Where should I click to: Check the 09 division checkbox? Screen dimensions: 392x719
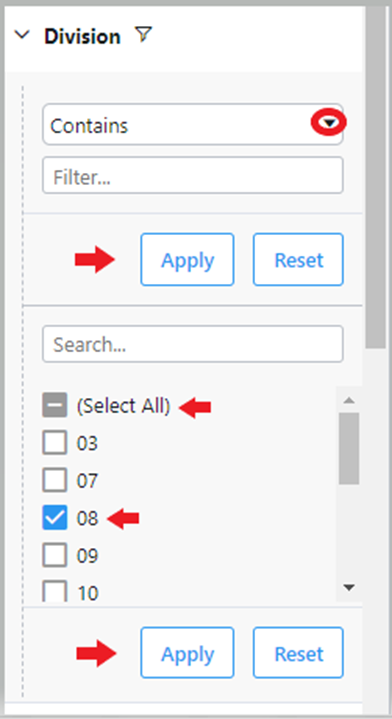(x=55, y=555)
